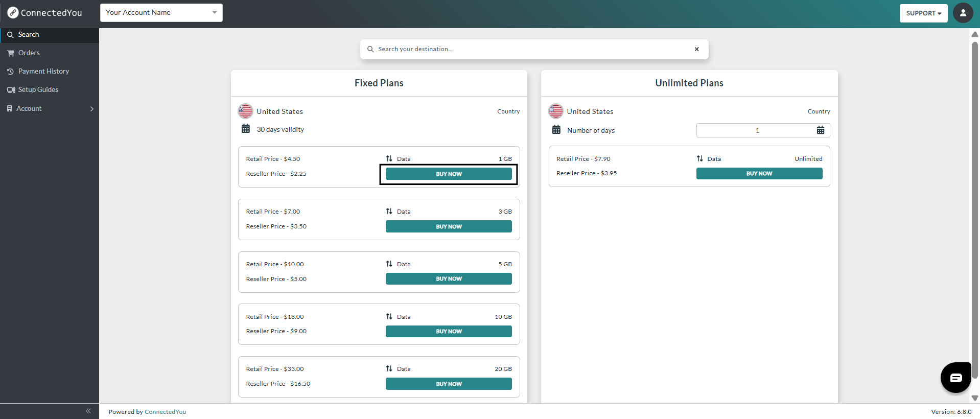Screen dimensions: 980x419
Task: Buy the 3 GB fixed plan
Action: pyautogui.click(x=448, y=226)
